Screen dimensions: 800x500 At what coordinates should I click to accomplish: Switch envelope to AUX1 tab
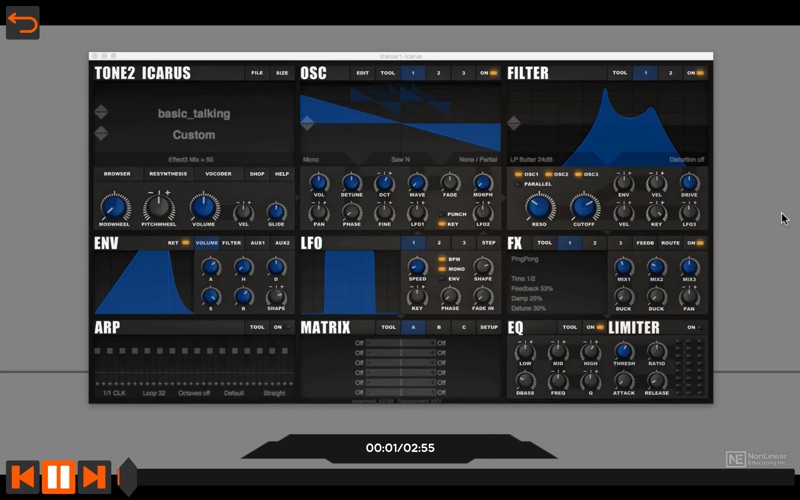257,243
